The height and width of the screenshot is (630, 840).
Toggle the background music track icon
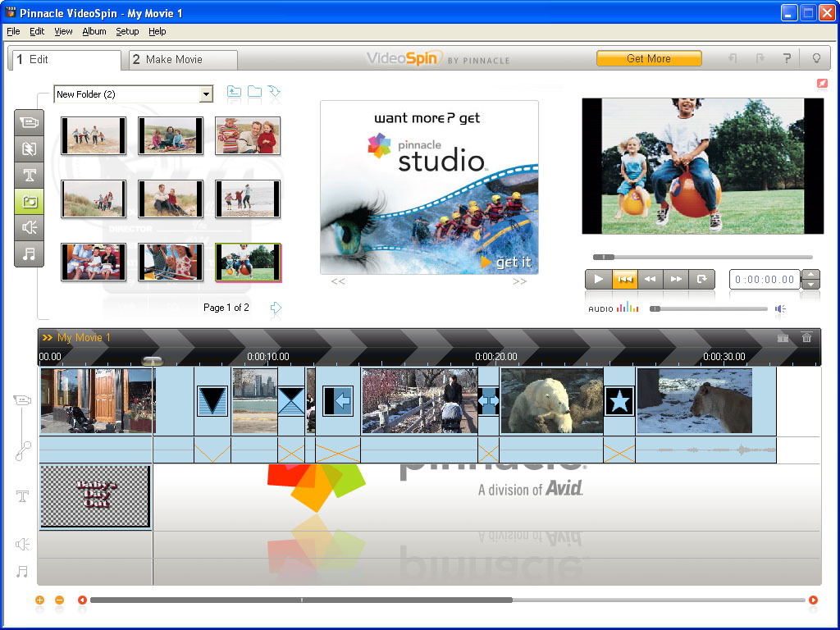click(x=22, y=572)
